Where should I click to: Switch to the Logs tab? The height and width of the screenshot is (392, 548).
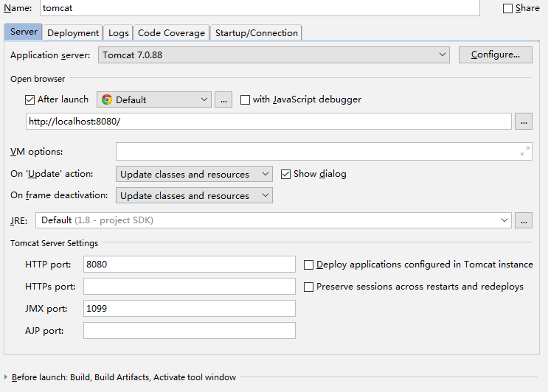(119, 33)
